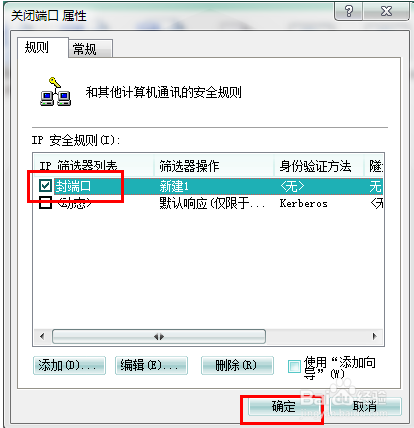Viewport: 414px width, 428px height.
Task: Click the 删除(R) button
Action: (237, 366)
